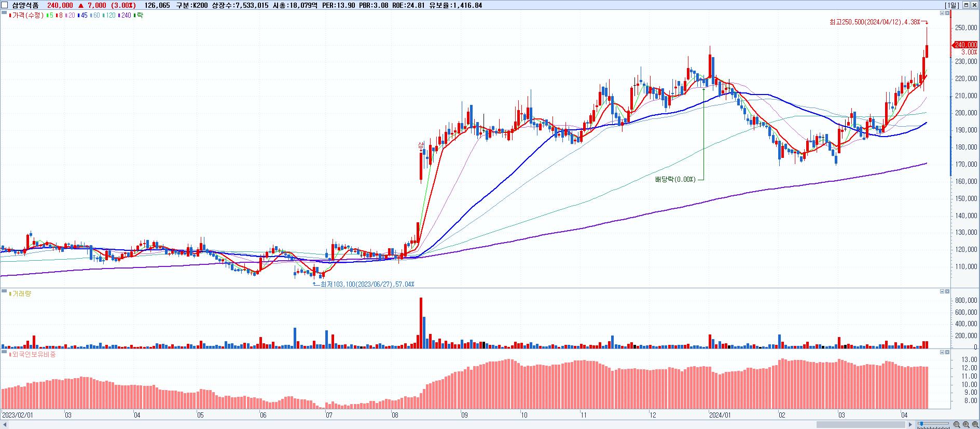Click the horizontal chart scrollbar thumb
Image resolution: width=980 pixels, height=429 pixels.
861,424
